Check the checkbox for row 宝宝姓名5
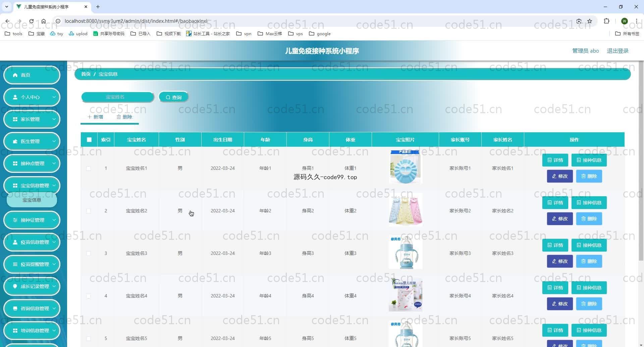This screenshot has width=644, height=347. [89, 339]
